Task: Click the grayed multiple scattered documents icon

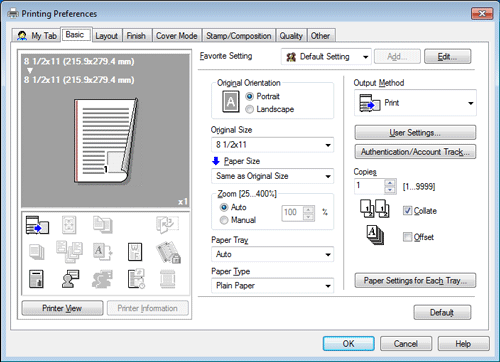Action: [69, 252]
